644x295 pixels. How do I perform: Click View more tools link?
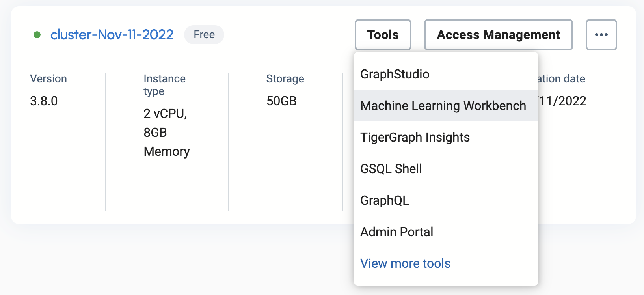(405, 263)
